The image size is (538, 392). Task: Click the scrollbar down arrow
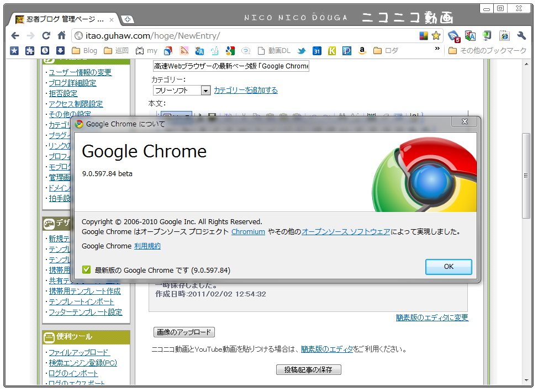(526, 380)
